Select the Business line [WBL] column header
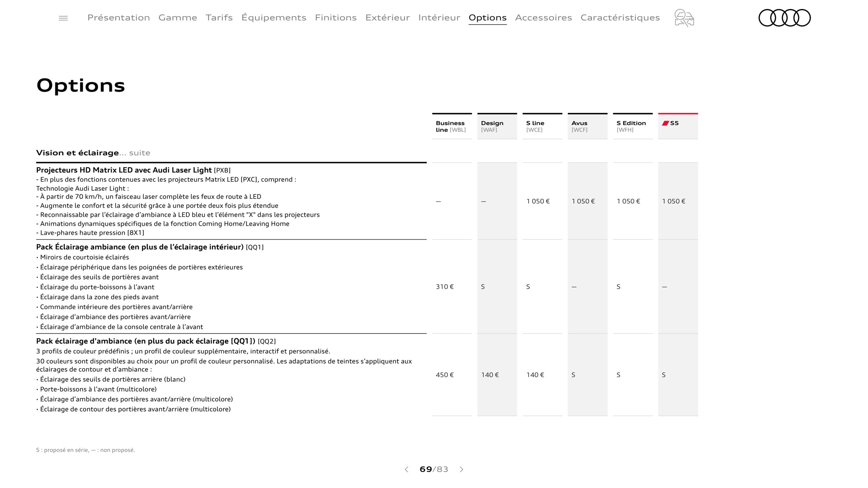 pos(452,126)
